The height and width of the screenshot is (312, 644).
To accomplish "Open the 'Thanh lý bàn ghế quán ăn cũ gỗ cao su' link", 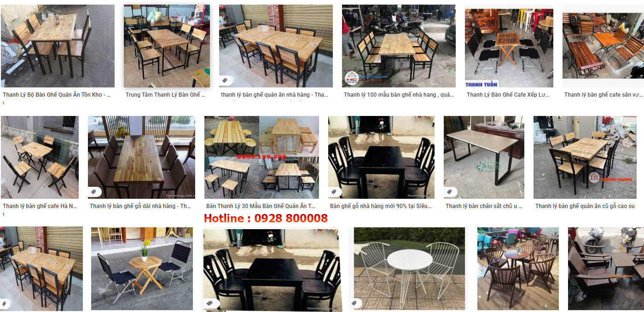I will (x=585, y=206).
